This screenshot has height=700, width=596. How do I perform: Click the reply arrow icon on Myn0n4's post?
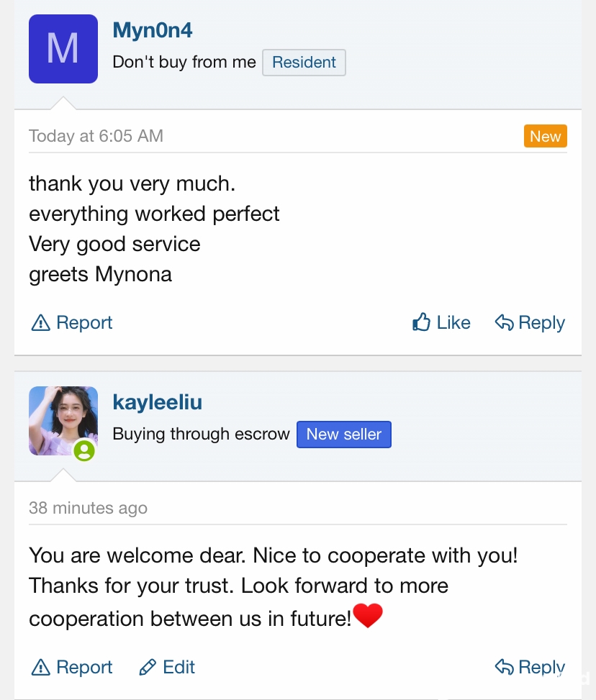coord(505,322)
